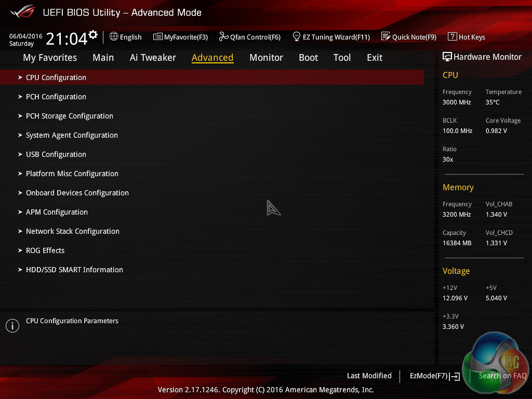Click the Hardware Monitor display icon

(447, 57)
